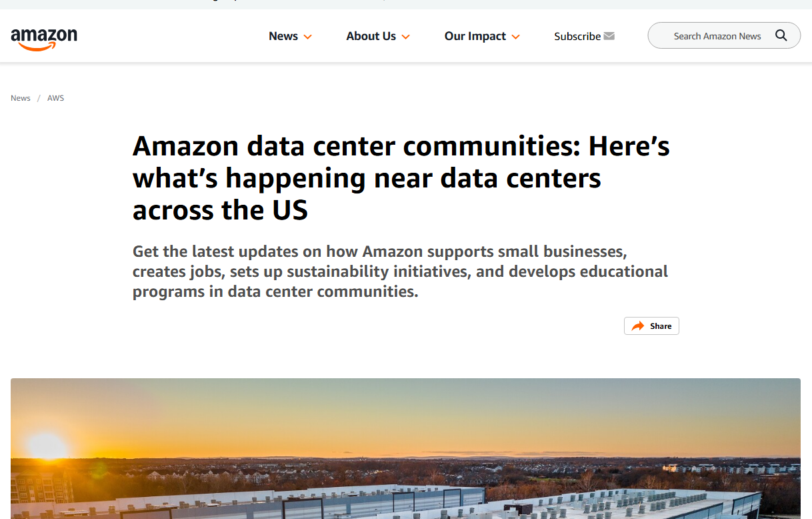Click the article headline about data center communities

pos(401,177)
